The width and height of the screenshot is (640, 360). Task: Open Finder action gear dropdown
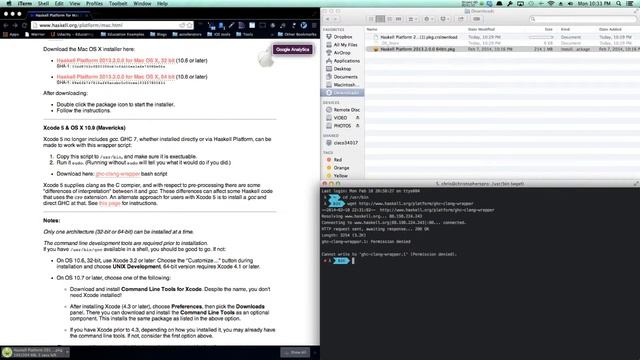coord(428,19)
